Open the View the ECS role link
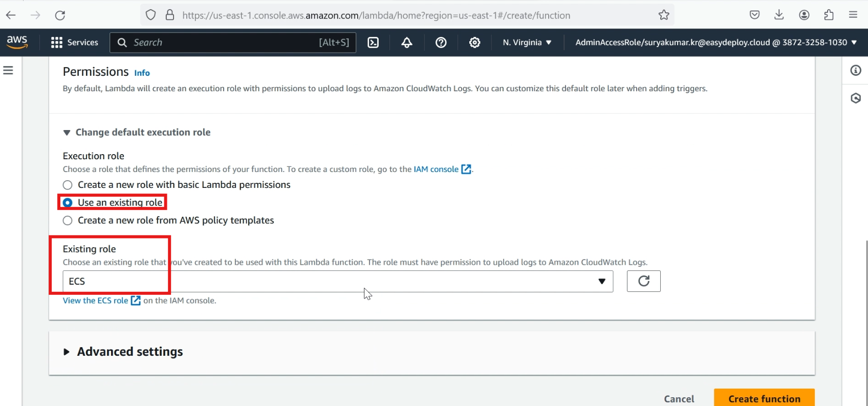The height and width of the screenshot is (406, 868). (101, 301)
